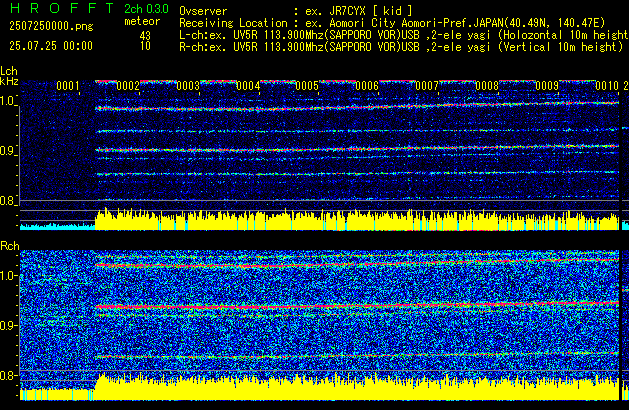
Task: Click the Lch yellow signal level bar graph
Action: click(357, 220)
